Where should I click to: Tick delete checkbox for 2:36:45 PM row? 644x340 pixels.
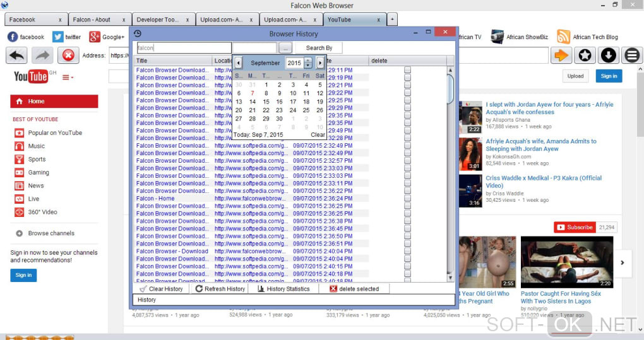(407, 228)
